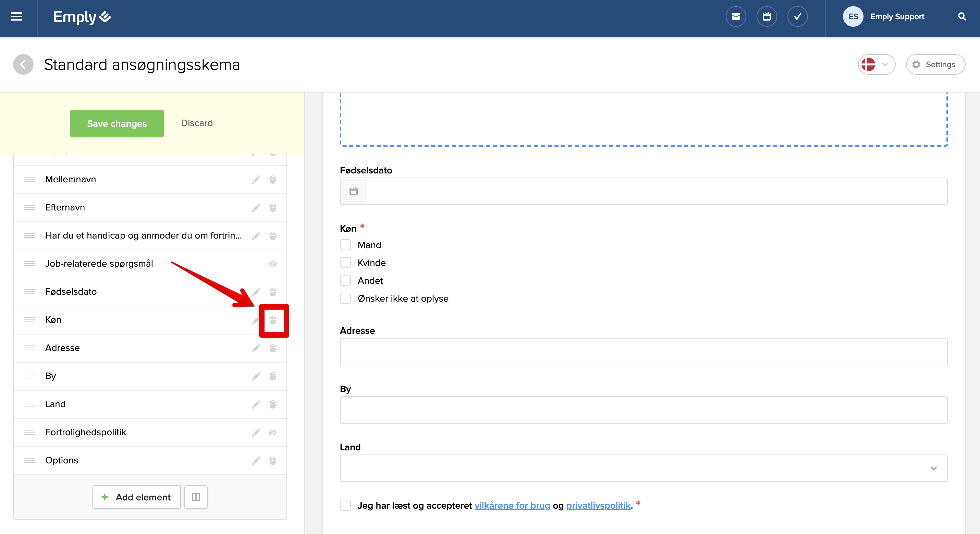The image size is (980, 534).
Task: Delete the handicap question element
Action: click(x=273, y=235)
